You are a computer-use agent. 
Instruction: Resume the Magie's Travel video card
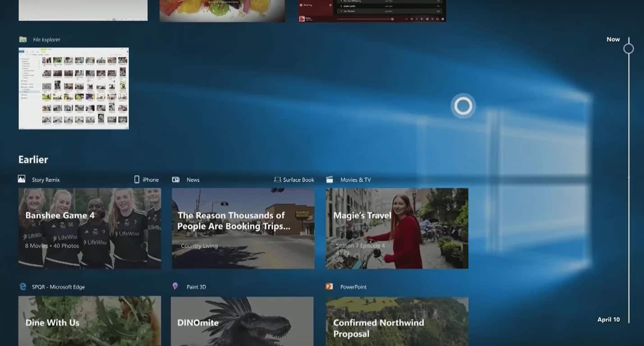(397, 228)
